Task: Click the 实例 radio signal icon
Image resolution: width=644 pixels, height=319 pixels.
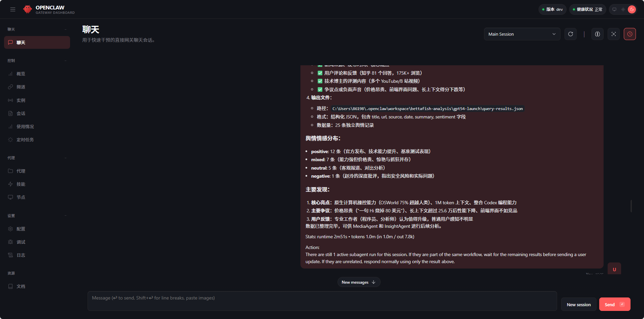Action: (x=10, y=100)
